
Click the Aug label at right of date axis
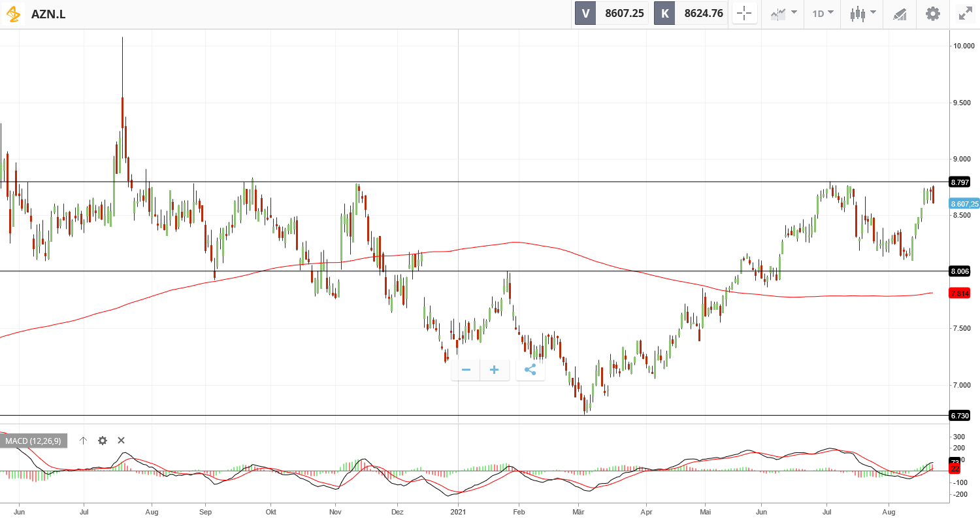889,514
